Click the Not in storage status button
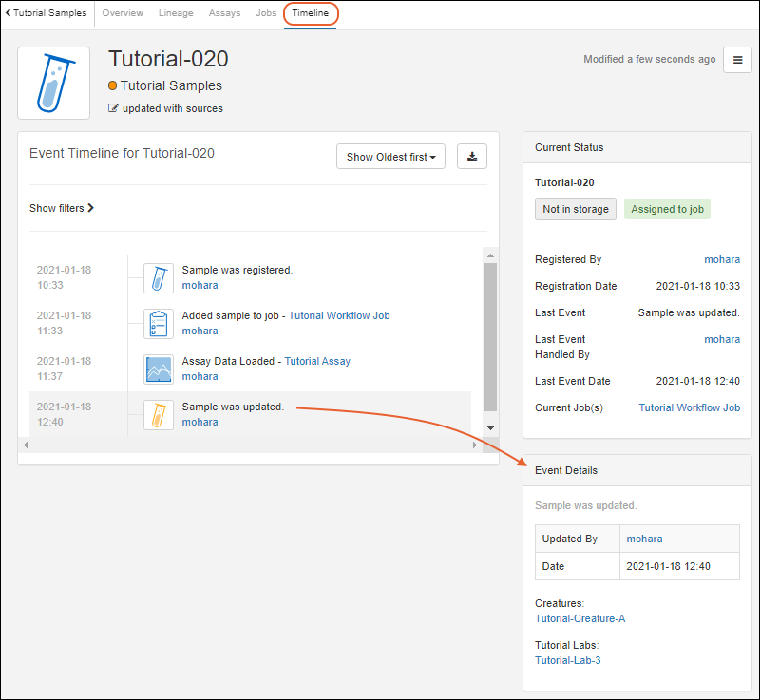This screenshot has width=760, height=700. 576,209
